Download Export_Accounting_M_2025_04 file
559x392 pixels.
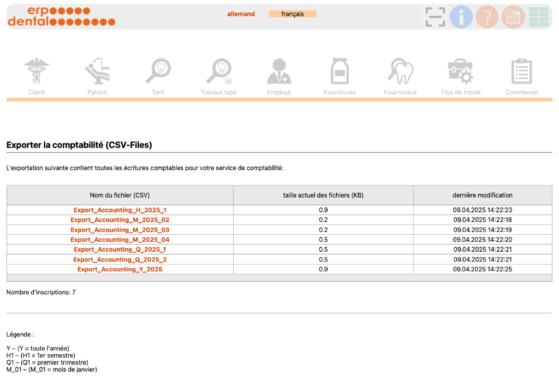pyautogui.click(x=120, y=240)
